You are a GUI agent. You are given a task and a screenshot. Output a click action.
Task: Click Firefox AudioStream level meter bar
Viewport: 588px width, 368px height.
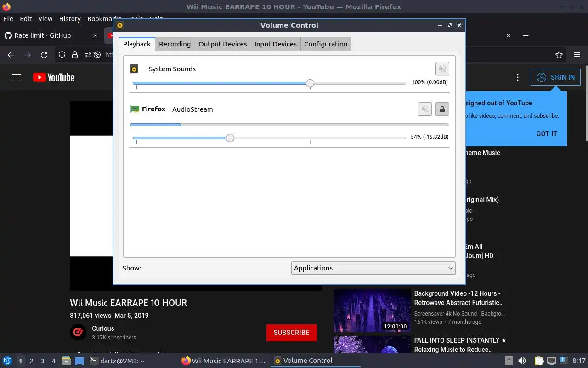click(289, 125)
